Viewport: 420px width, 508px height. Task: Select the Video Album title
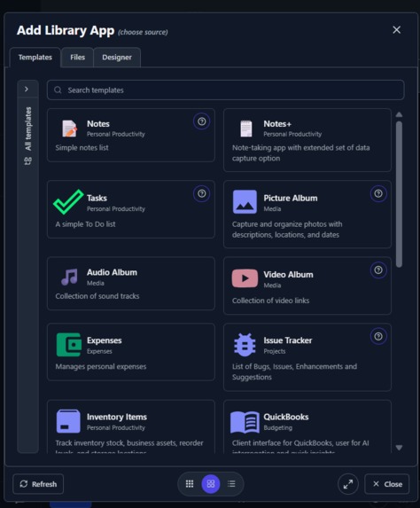coord(289,275)
